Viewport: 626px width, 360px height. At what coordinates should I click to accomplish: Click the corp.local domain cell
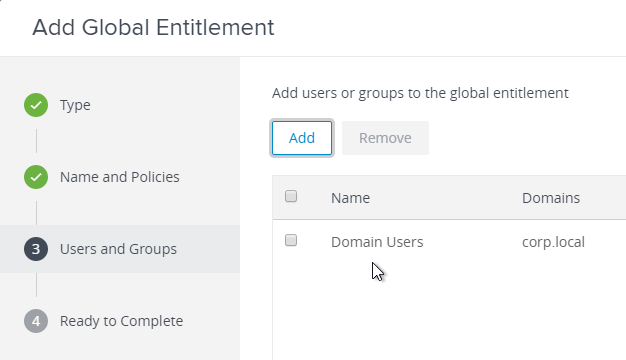[553, 242]
